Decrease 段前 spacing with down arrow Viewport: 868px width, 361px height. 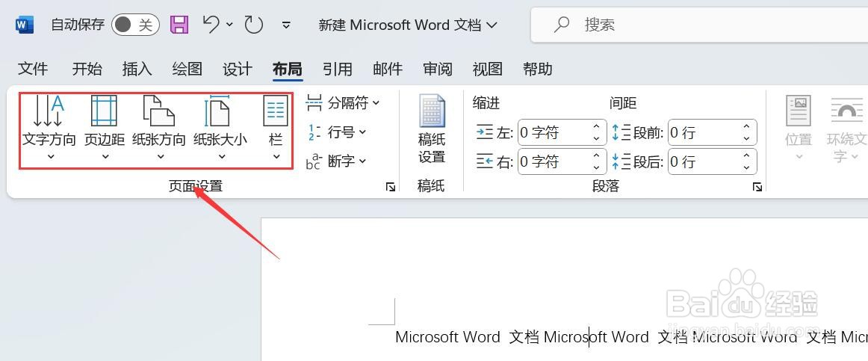point(747,138)
